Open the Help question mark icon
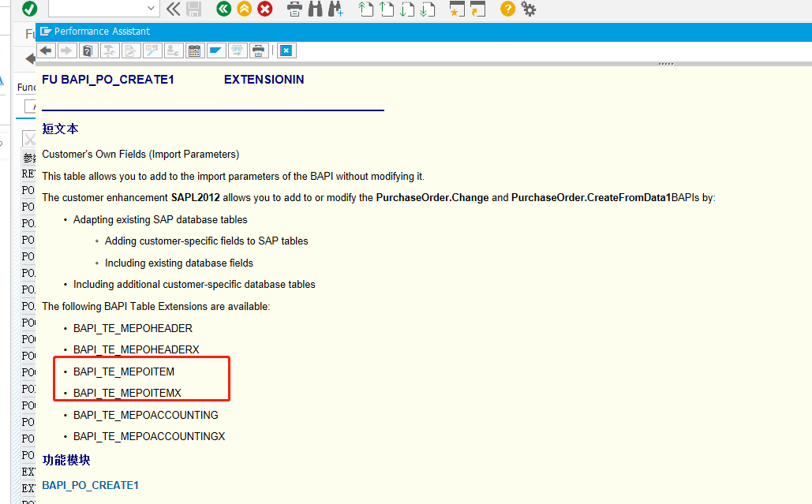This screenshot has height=504, width=812. pyautogui.click(x=507, y=9)
